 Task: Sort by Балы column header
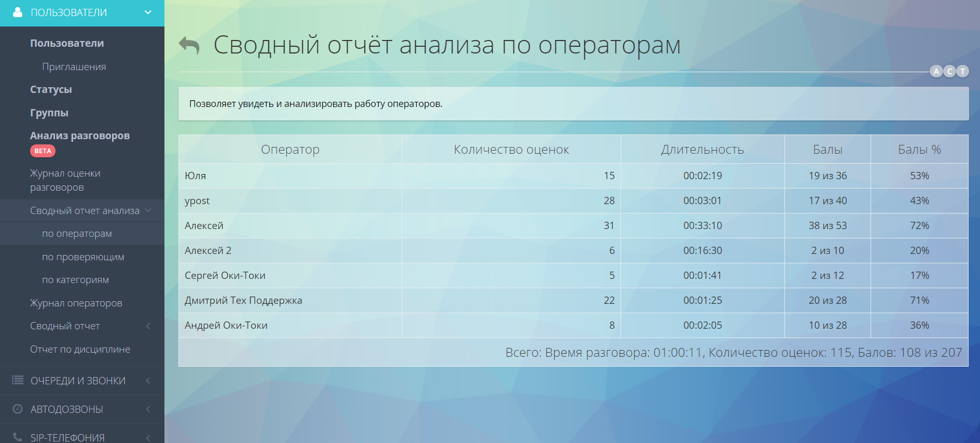click(827, 150)
